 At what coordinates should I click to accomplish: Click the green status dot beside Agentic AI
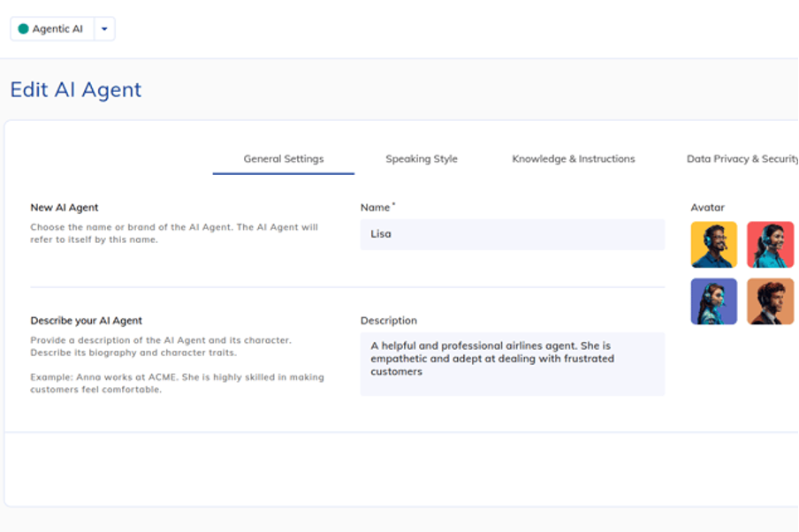pos(23,29)
